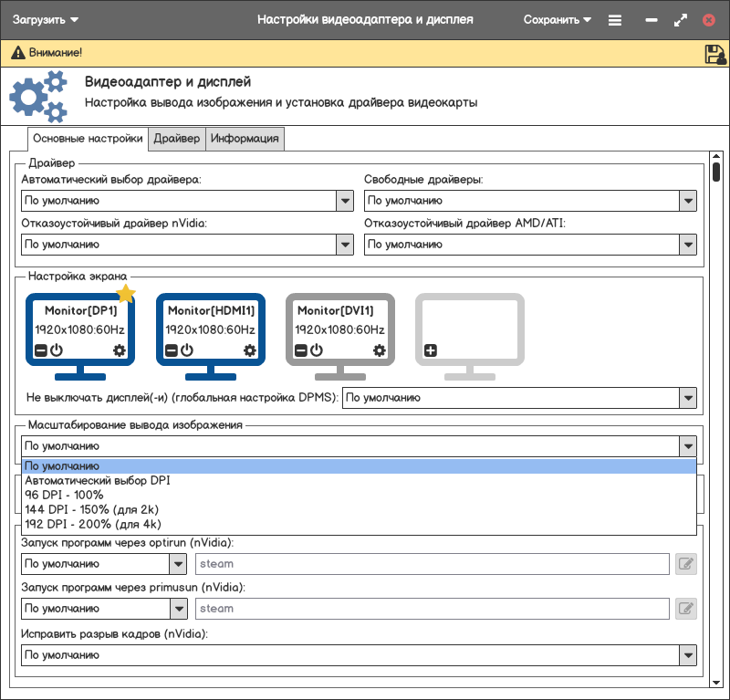The image size is (730, 700).
Task: Toggle power on Monitor[DP1]
Action: click(56, 350)
